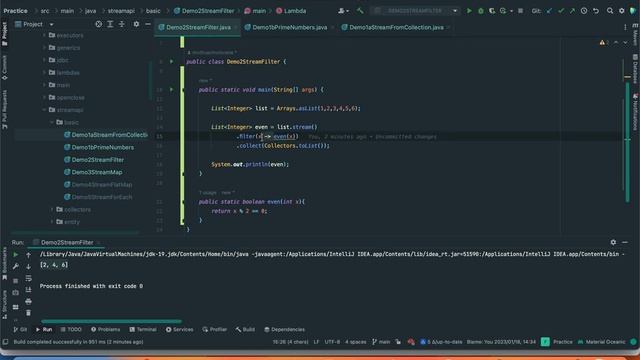
Task: Collapse all icon in Project panel header
Action: (x=122, y=24)
